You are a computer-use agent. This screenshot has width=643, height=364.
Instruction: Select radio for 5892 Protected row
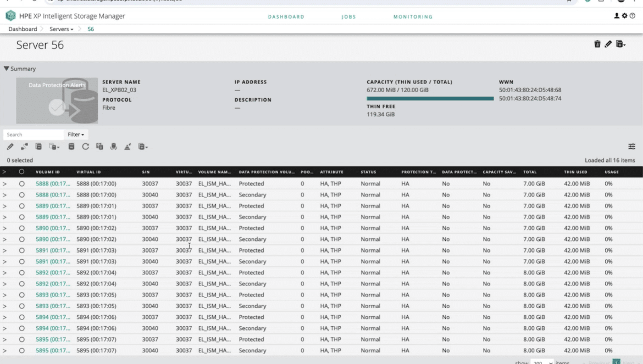click(22, 273)
